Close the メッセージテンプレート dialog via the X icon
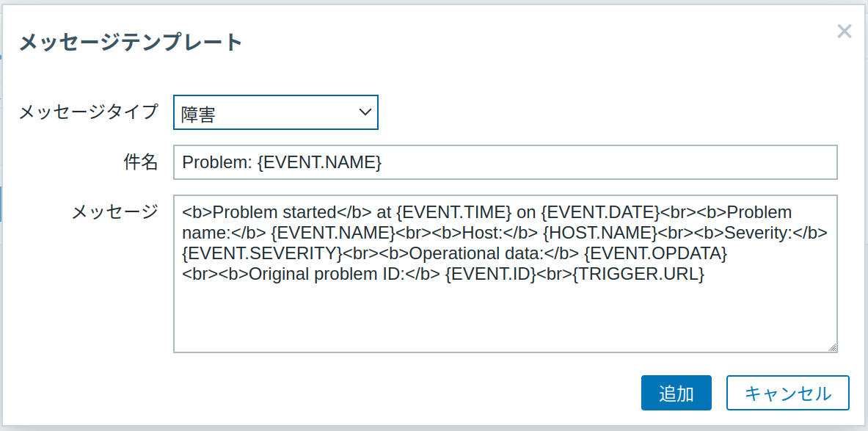The image size is (868, 431). point(844,32)
